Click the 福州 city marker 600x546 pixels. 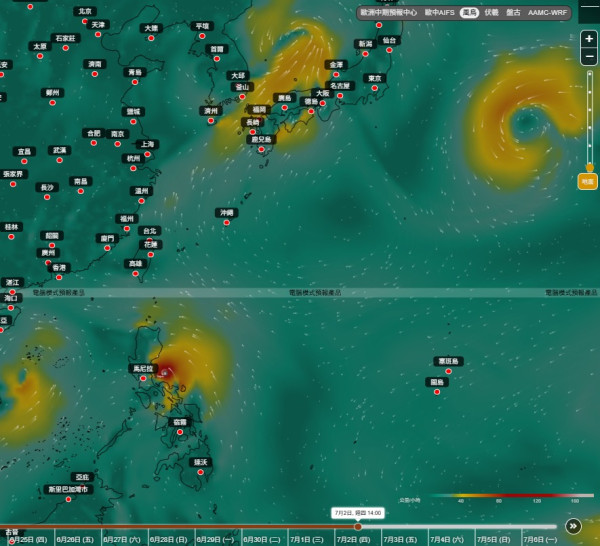[x=127, y=228]
